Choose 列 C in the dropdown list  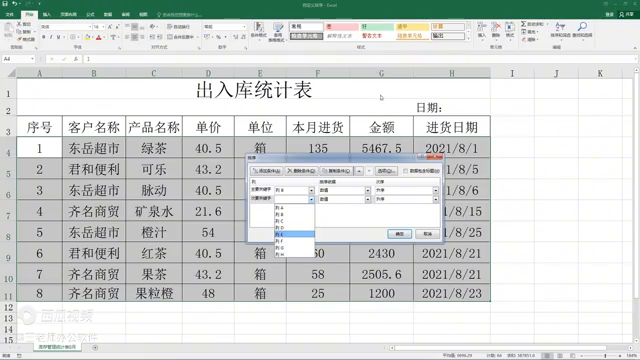294,221
